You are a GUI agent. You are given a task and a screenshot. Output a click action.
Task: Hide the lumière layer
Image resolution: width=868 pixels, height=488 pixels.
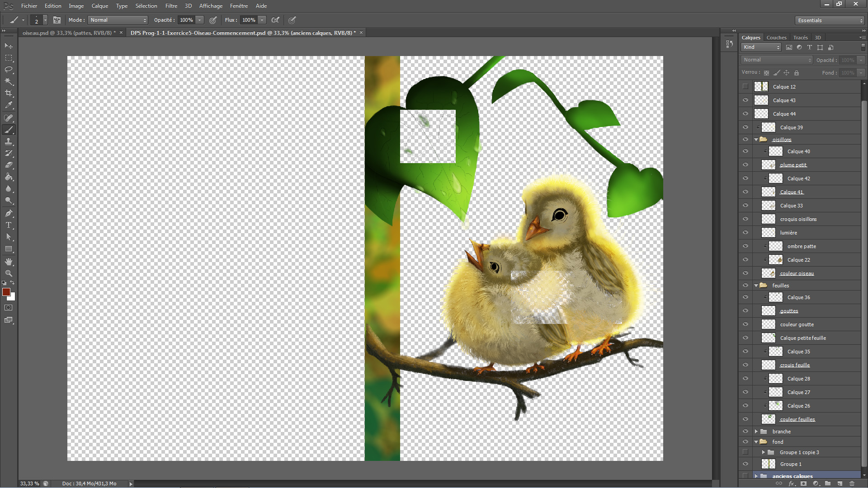tap(745, 233)
